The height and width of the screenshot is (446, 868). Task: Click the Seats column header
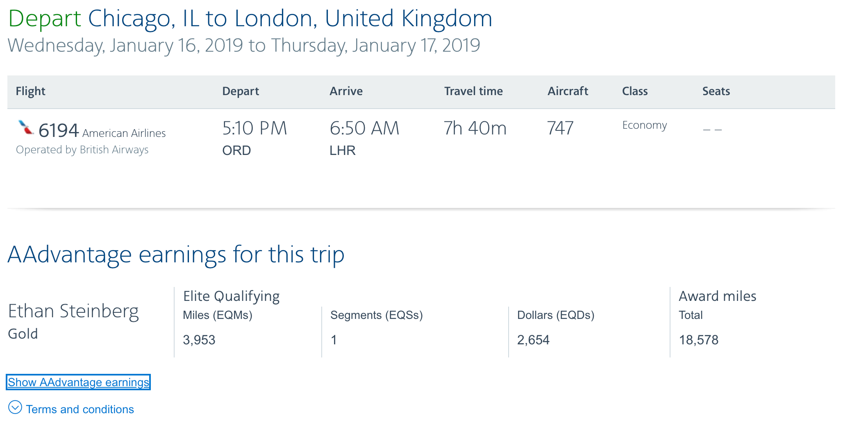pyautogui.click(x=716, y=91)
